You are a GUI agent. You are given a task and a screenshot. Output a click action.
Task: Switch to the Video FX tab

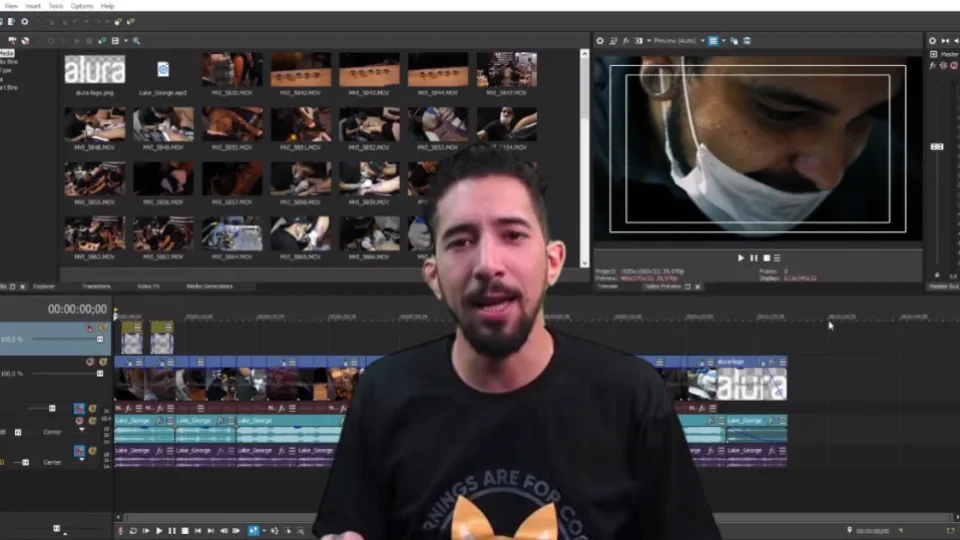[x=148, y=287]
